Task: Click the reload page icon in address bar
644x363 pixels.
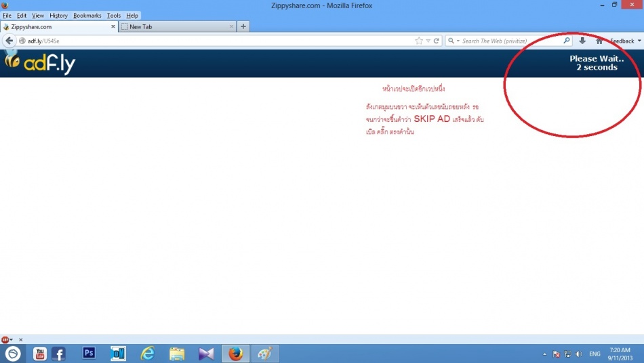Action: coord(437,41)
